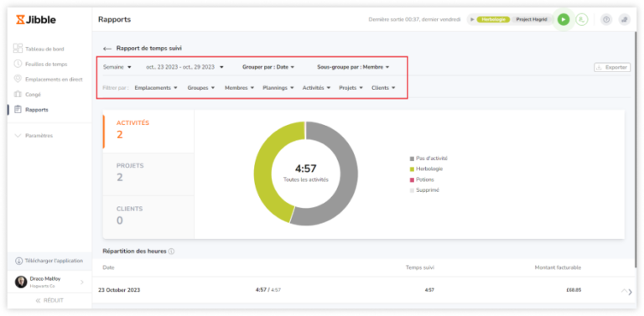Open the Groupes filter dropdown
644x316 pixels.
(x=201, y=88)
